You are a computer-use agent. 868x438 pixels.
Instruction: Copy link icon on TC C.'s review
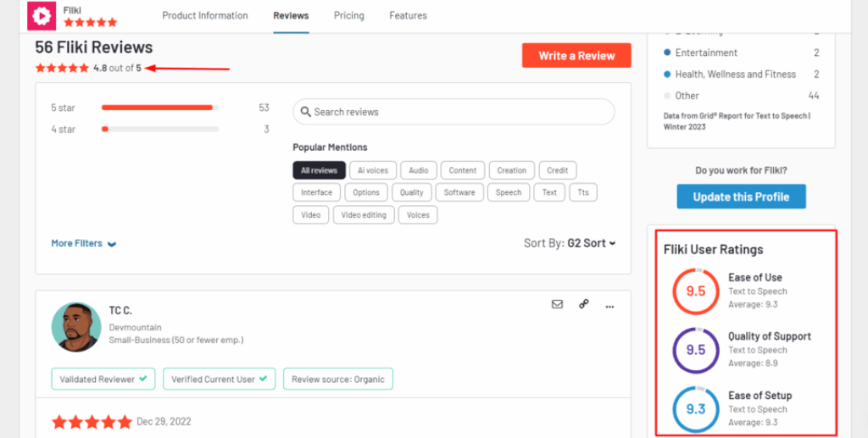tap(583, 304)
